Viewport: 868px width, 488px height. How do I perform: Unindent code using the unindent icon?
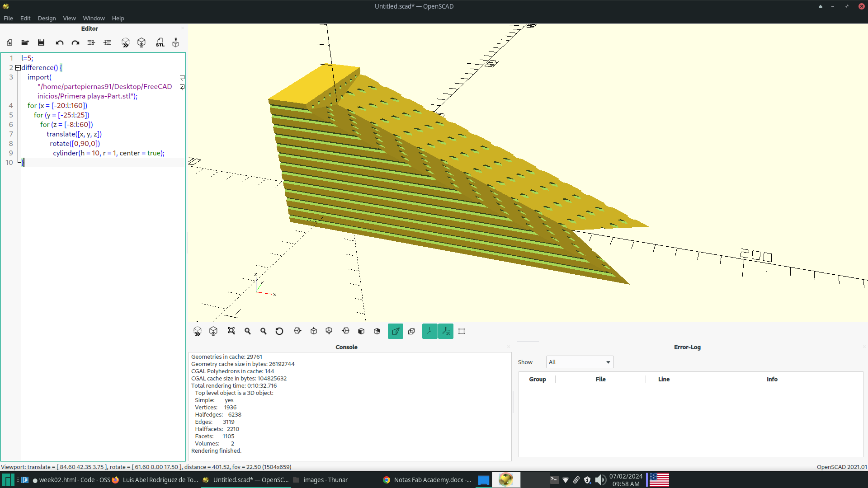point(91,42)
